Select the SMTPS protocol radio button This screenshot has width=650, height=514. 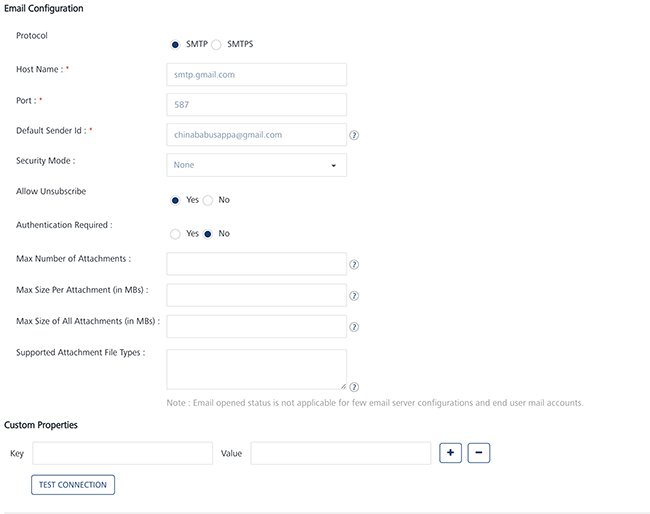(216, 45)
